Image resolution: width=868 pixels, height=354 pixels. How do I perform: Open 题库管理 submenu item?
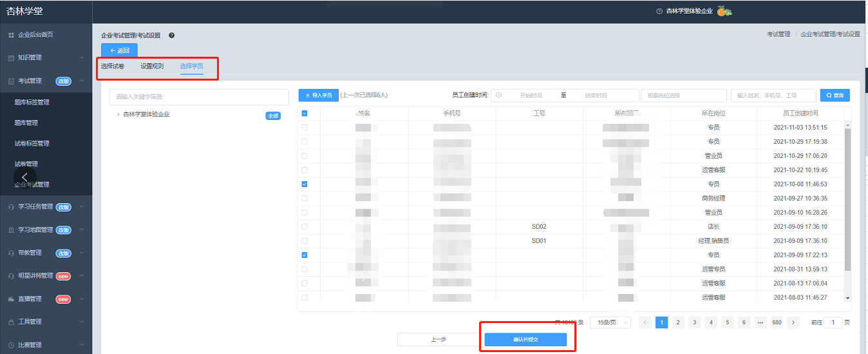26,123
